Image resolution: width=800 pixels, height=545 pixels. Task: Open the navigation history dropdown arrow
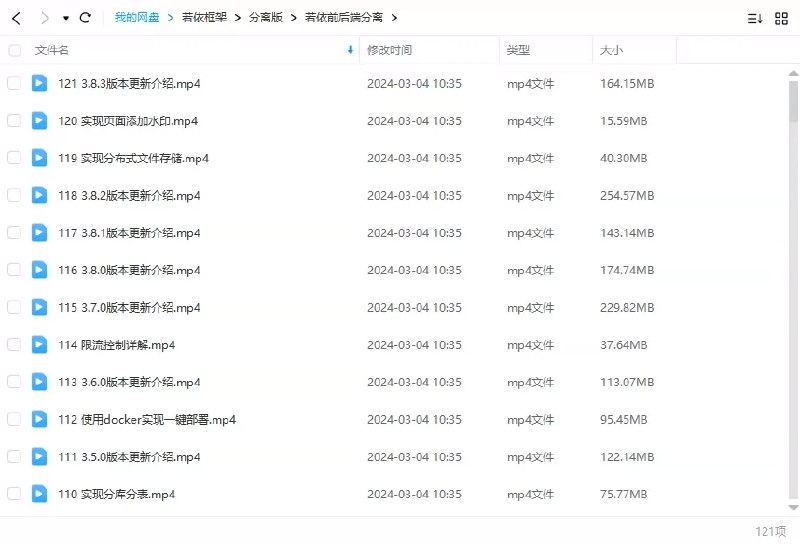[x=66, y=18]
